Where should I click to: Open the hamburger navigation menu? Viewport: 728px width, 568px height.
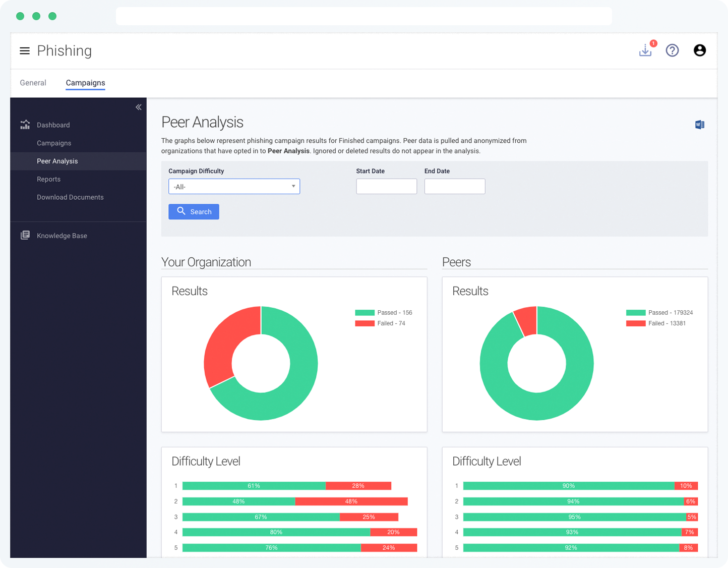pos(24,50)
